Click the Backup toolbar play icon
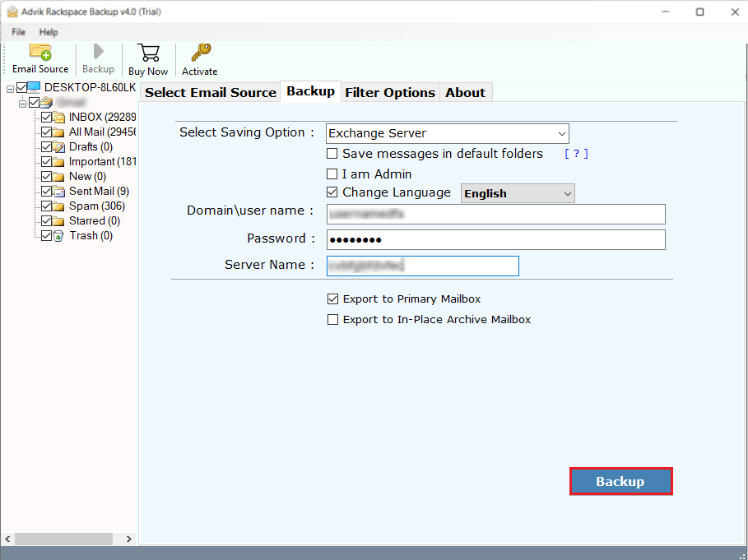Image resolution: width=748 pixels, height=560 pixels. [98, 52]
